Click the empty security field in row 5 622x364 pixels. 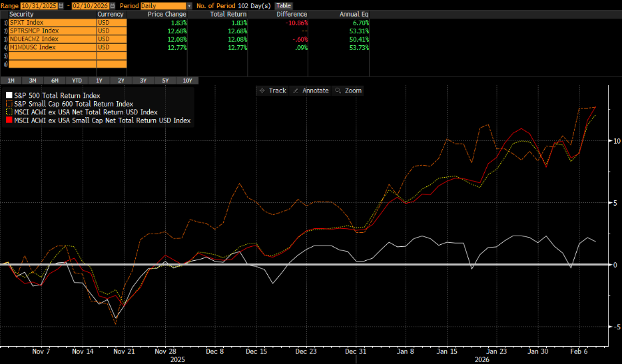(x=49, y=56)
